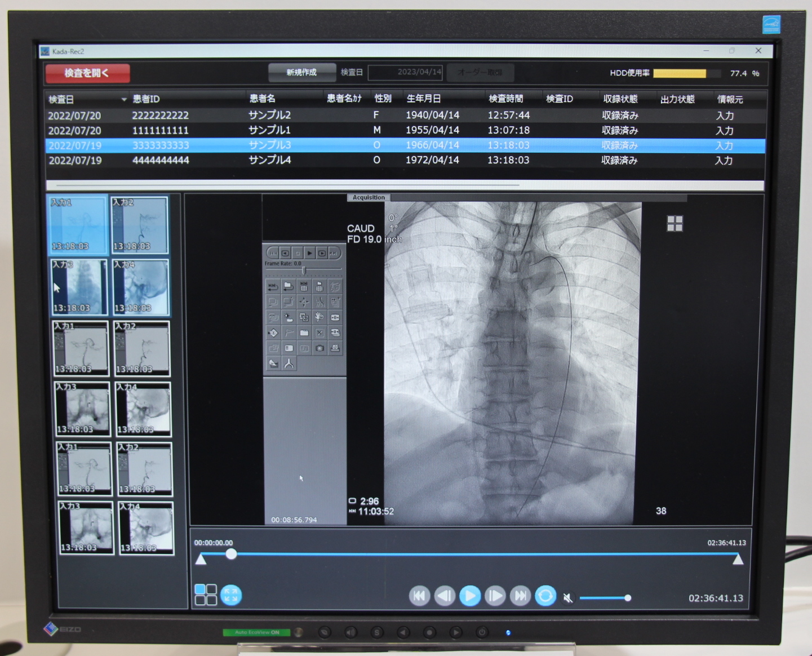Screen dimensions: 812x656
Task: Click the blue fullscreen expand icon
Action: click(x=230, y=595)
